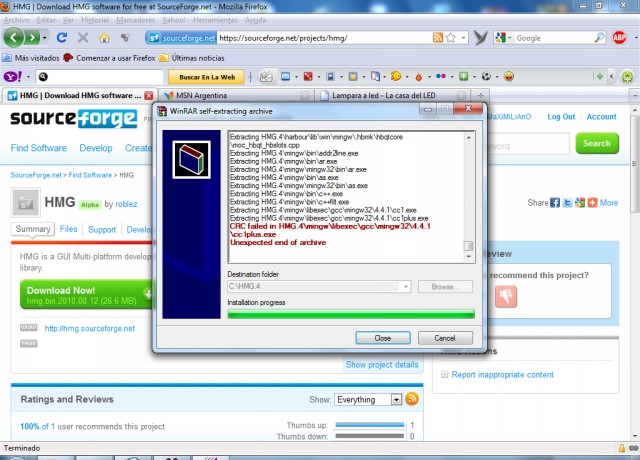
Task: Click Yahoo toolbar search input field
Action: click(x=100, y=76)
